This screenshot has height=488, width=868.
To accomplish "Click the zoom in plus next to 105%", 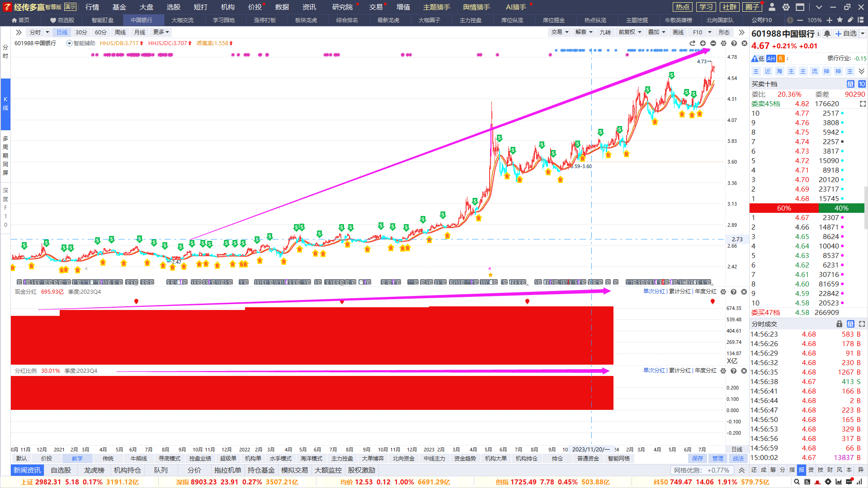I will (830, 20).
